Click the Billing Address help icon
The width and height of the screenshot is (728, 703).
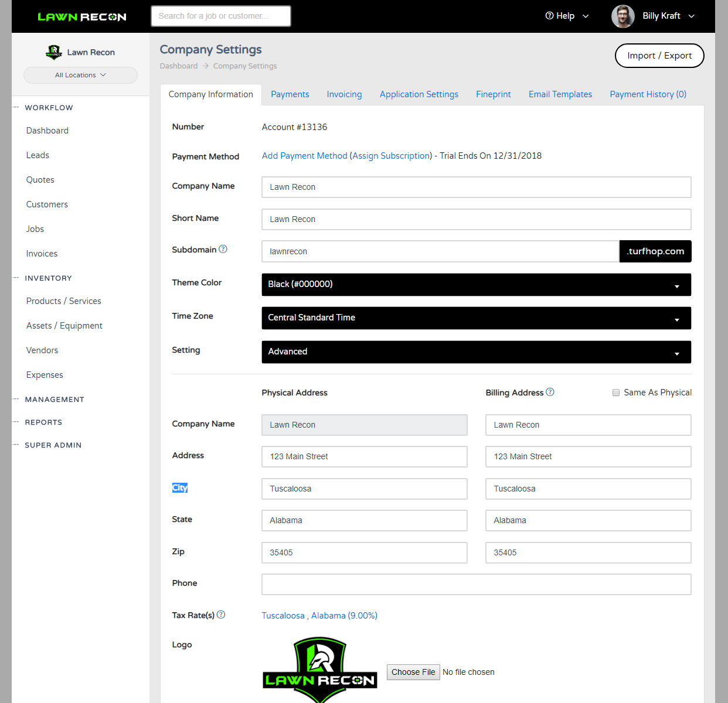tap(550, 392)
